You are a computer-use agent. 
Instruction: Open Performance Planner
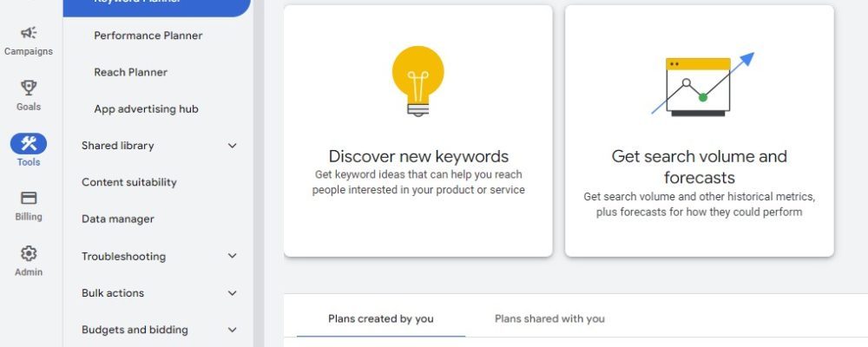coord(148,36)
